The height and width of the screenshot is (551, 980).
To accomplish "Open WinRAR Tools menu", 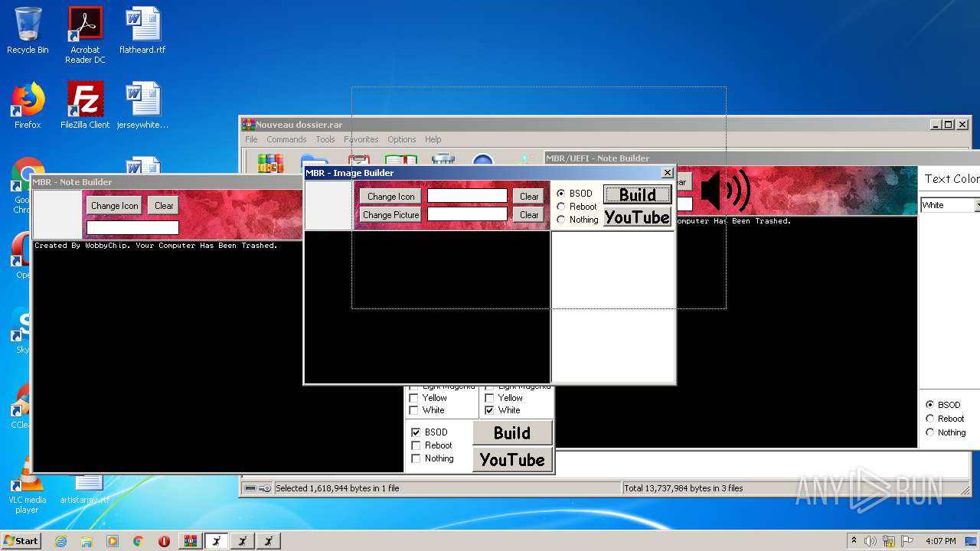I will click(325, 139).
